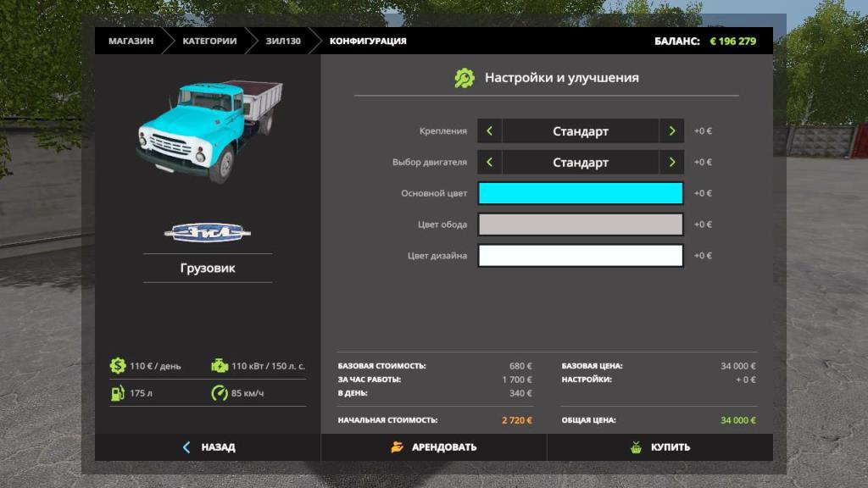Open the gray Цвет обода color swatch
The width and height of the screenshot is (868, 488).
point(581,225)
